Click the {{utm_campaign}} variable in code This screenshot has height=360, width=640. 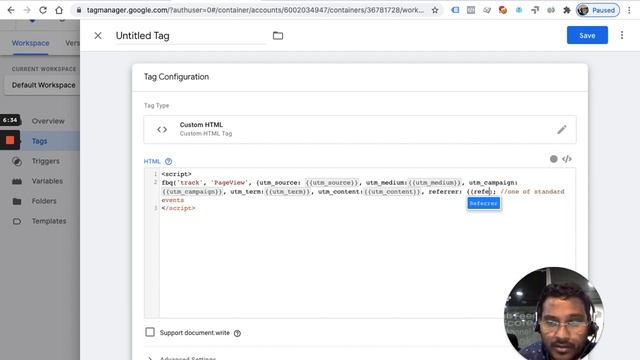pyautogui.click(x=193, y=191)
